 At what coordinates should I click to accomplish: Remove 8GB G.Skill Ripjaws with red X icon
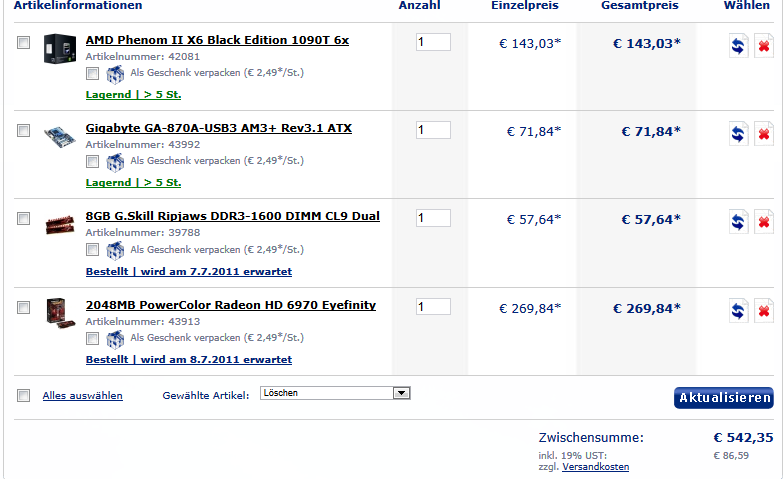764,222
